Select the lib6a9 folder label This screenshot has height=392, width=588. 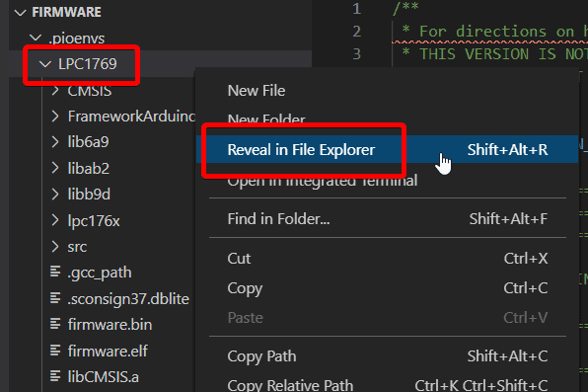tap(88, 142)
